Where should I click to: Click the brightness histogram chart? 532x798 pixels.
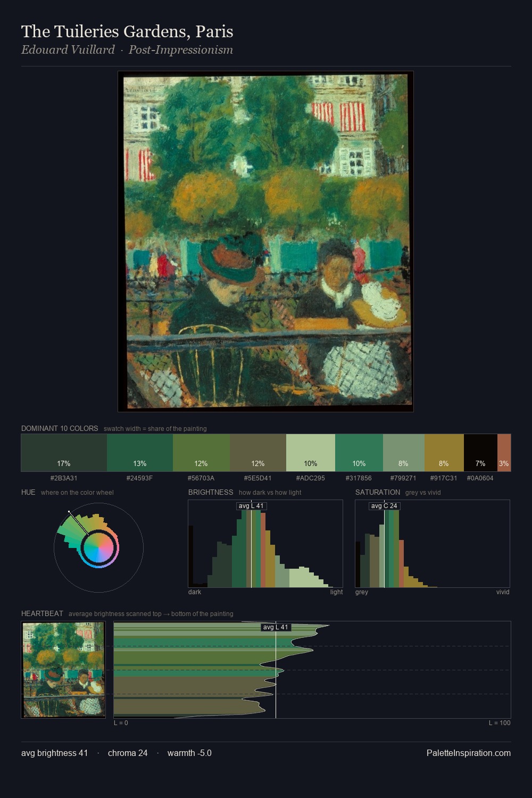[x=265, y=544]
